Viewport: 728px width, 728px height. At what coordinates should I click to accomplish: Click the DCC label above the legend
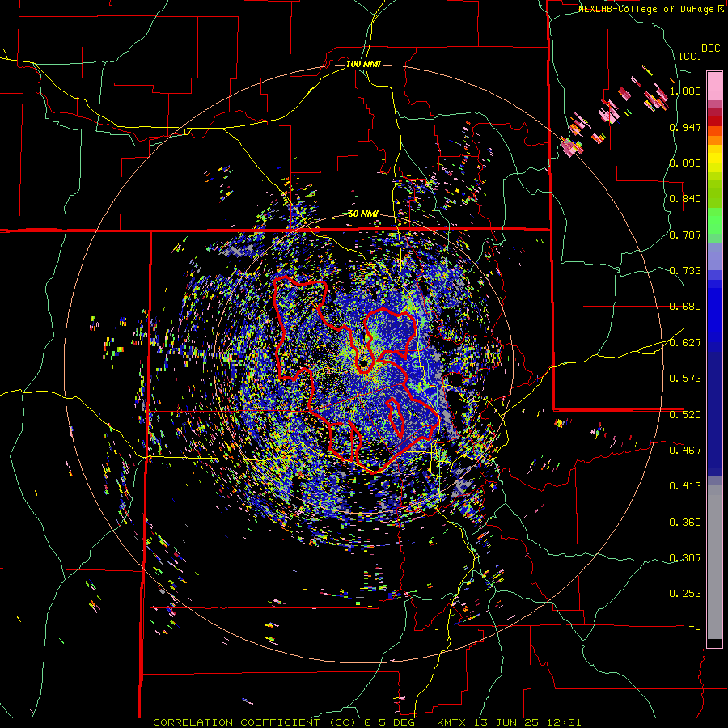[x=711, y=49]
